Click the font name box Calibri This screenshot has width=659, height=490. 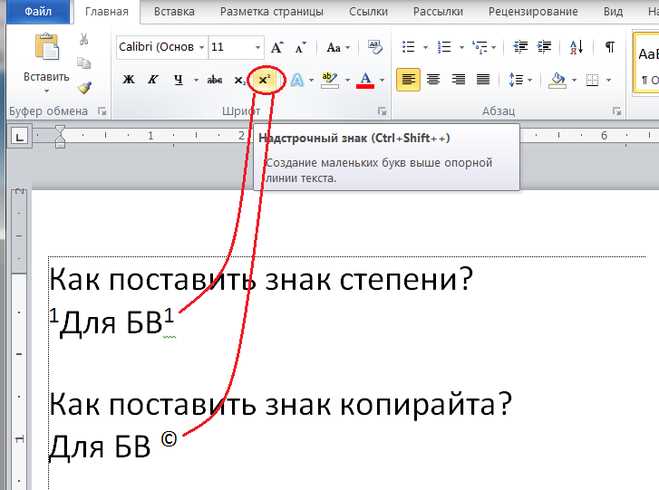pos(156,47)
